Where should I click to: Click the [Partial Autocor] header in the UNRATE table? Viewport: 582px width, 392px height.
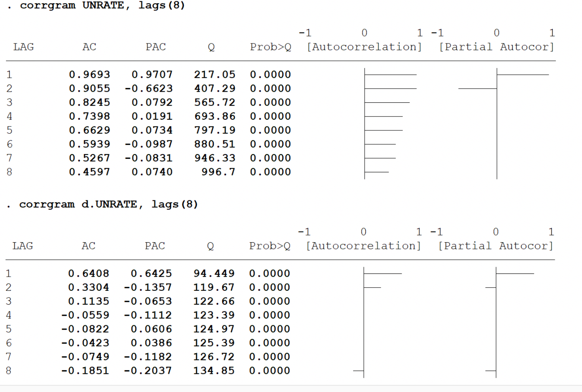[x=497, y=47]
